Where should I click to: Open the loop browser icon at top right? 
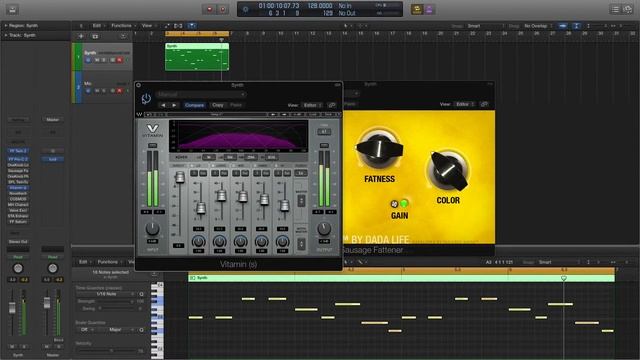(628, 9)
